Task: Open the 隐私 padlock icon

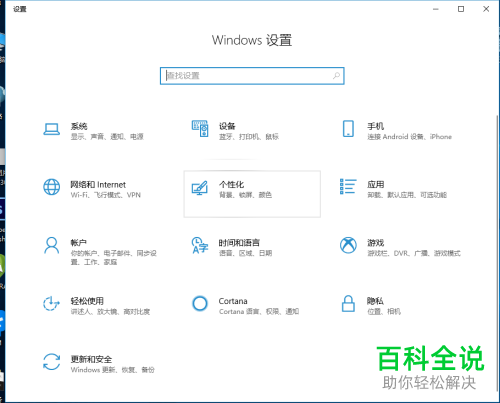Action: [x=348, y=304]
